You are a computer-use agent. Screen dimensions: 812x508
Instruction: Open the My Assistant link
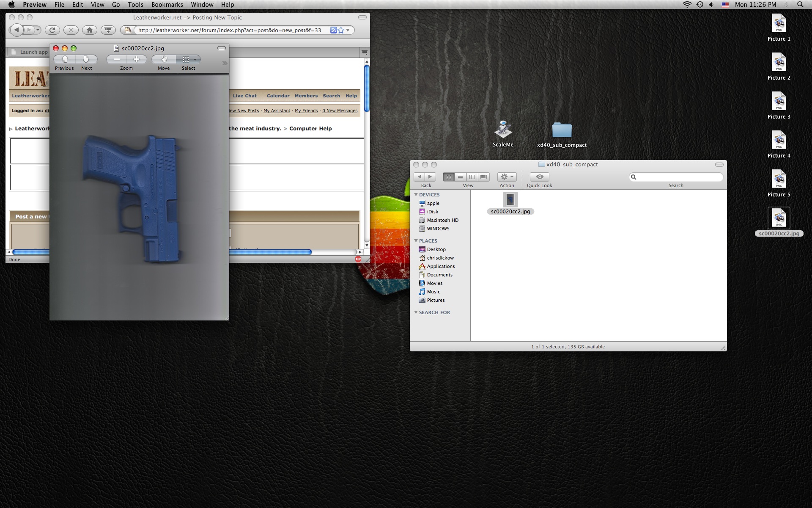click(277, 111)
